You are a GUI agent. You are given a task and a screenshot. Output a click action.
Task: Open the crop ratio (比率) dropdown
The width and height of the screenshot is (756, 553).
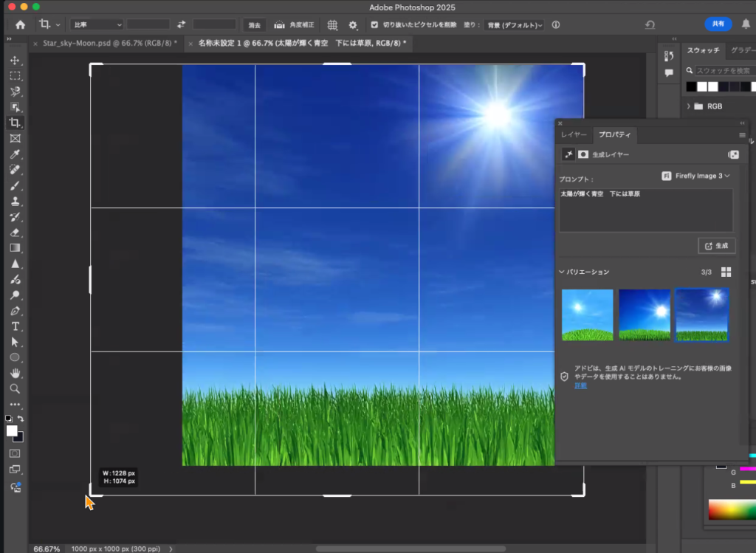[96, 24]
